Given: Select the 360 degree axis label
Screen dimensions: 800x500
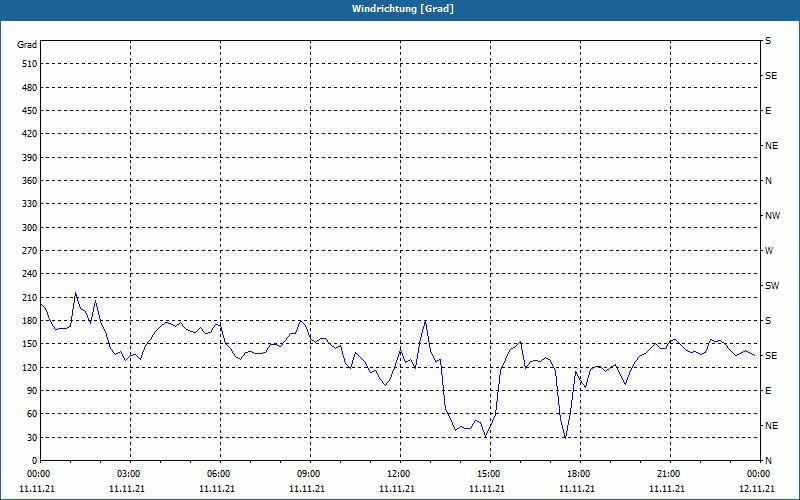Looking at the screenshot, I should [30, 181].
